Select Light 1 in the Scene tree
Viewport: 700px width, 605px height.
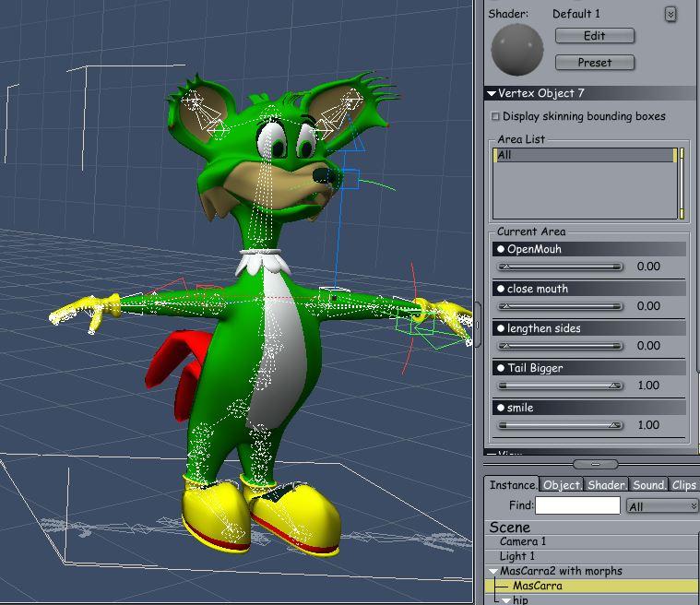tap(517, 556)
